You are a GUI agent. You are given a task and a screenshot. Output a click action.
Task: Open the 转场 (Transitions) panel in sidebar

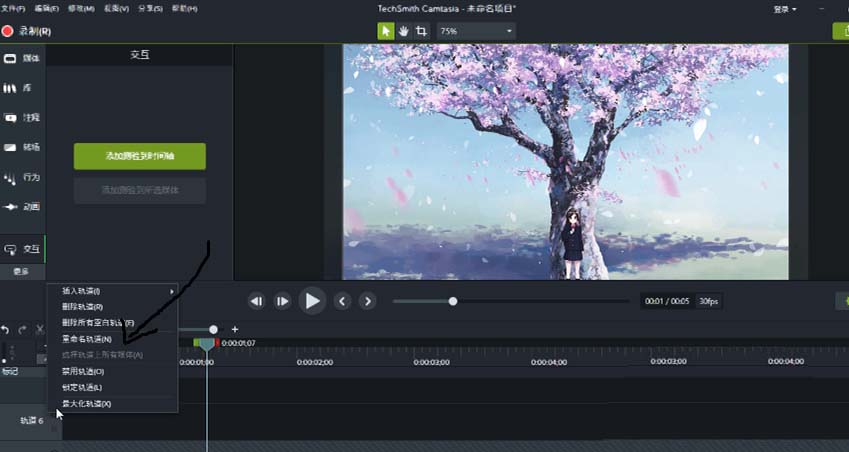[x=22, y=147]
